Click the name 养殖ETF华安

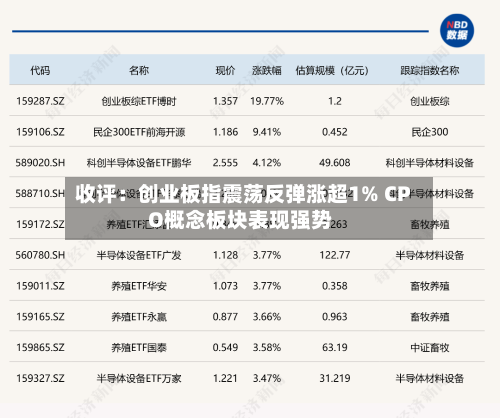[x=139, y=286]
